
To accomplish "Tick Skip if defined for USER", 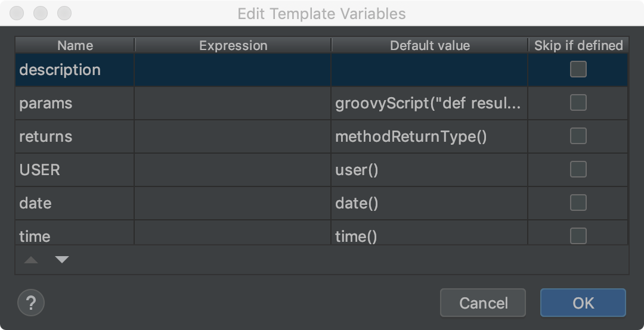I will tap(578, 170).
